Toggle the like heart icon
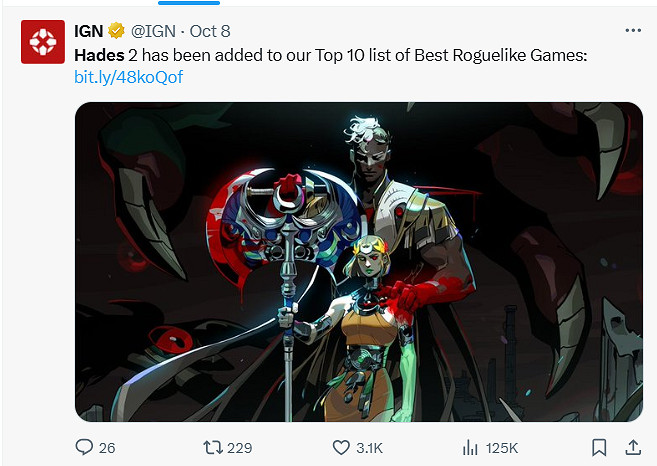 [341, 448]
